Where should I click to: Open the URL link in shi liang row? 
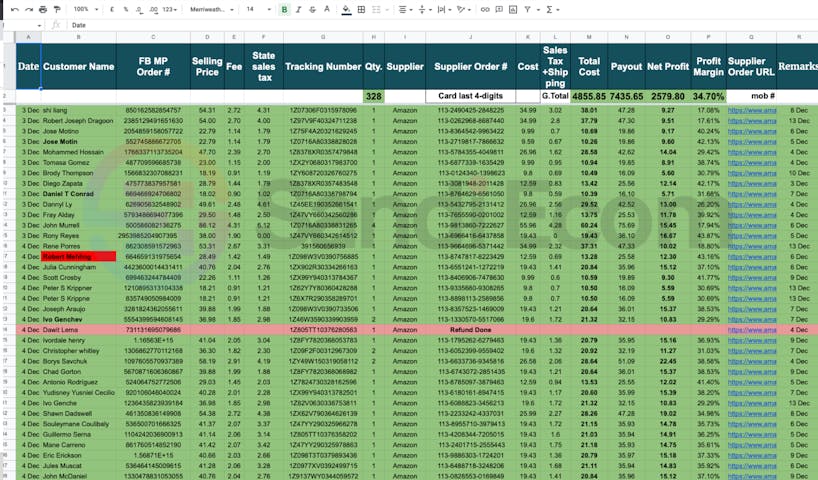tap(752, 110)
